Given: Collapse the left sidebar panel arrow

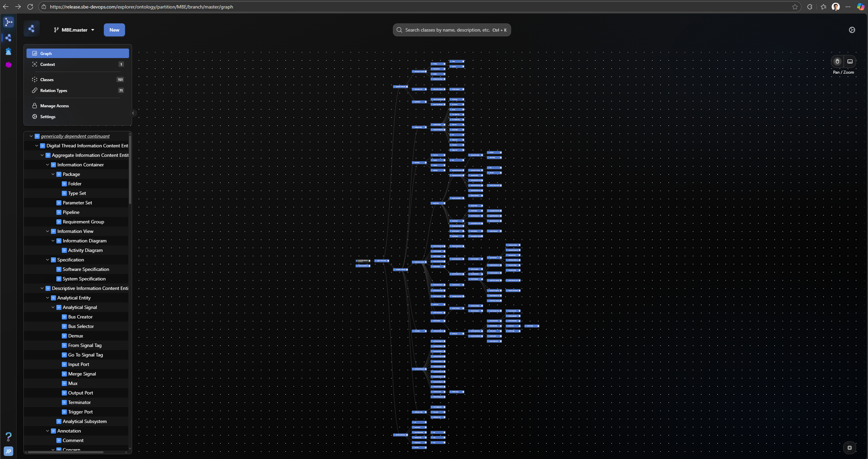Looking at the screenshot, I should click(x=133, y=113).
